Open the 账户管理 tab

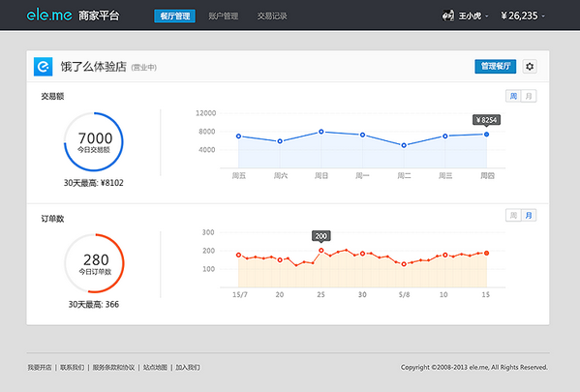pos(224,15)
